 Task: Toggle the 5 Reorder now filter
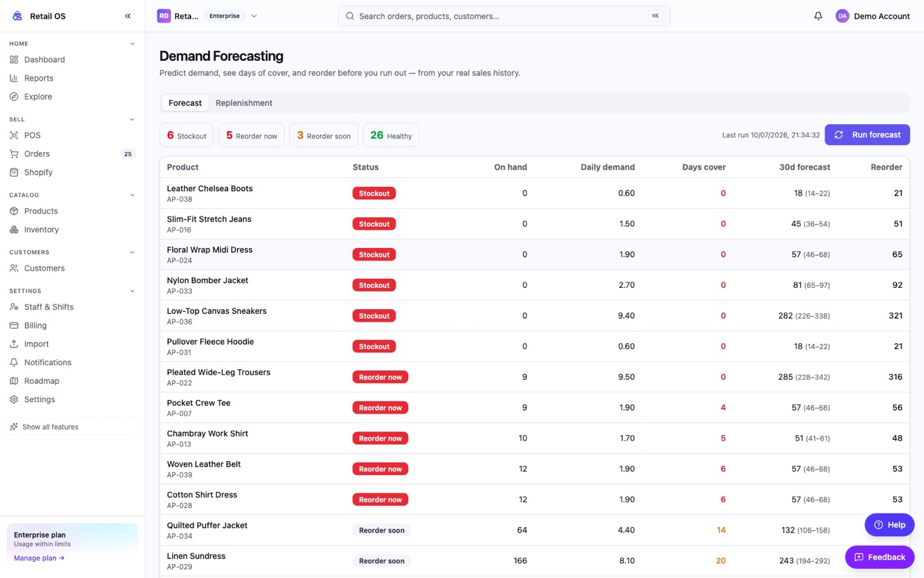click(x=251, y=135)
